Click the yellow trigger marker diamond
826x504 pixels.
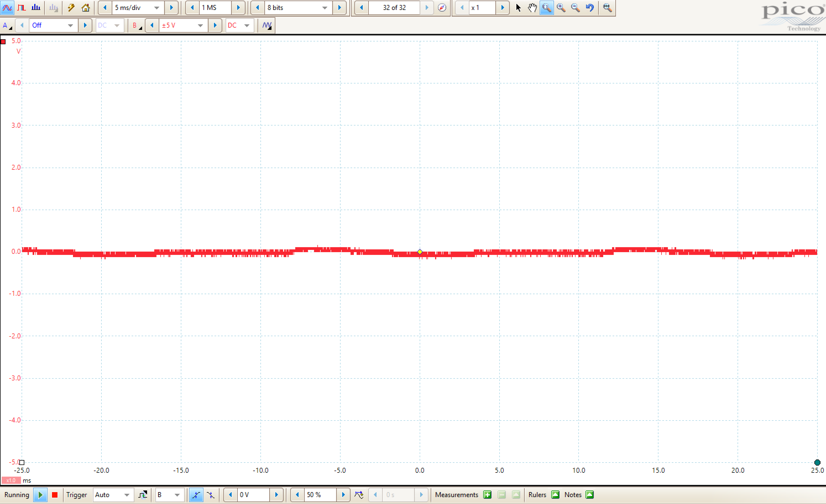tap(420, 252)
